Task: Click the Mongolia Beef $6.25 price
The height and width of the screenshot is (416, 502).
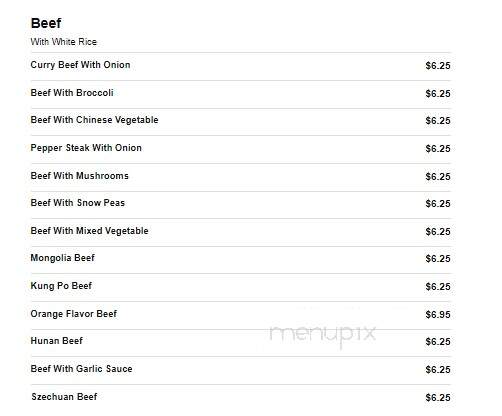Action: (x=438, y=259)
